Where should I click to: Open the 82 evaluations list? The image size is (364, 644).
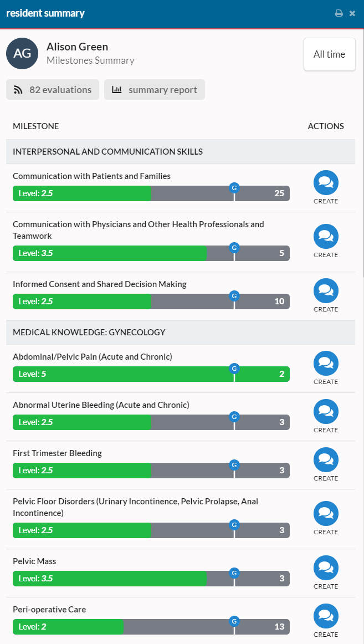pyautogui.click(x=52, y=90)
